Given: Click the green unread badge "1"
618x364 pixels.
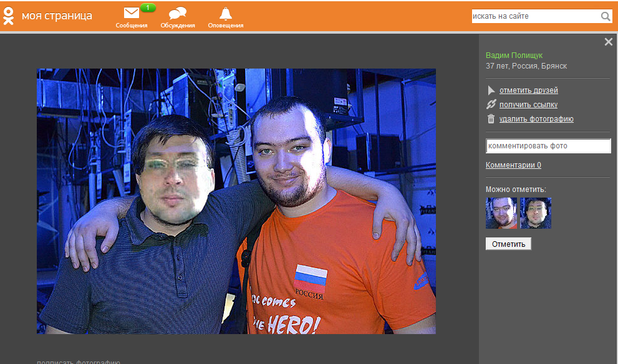Looking at the screenshot, I should (x=148, y=7).
